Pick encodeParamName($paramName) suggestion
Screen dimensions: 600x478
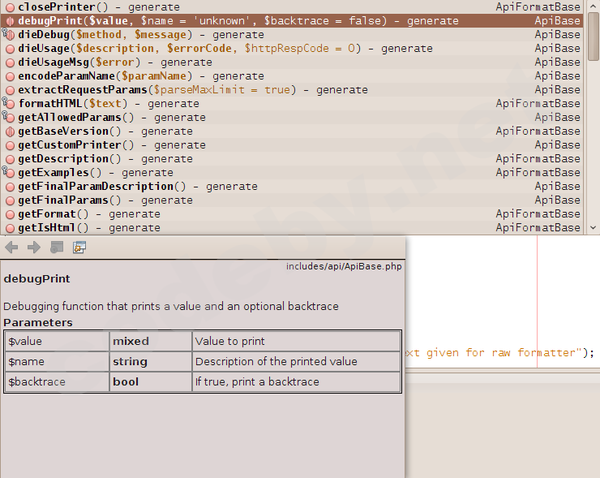click(140, 76)
